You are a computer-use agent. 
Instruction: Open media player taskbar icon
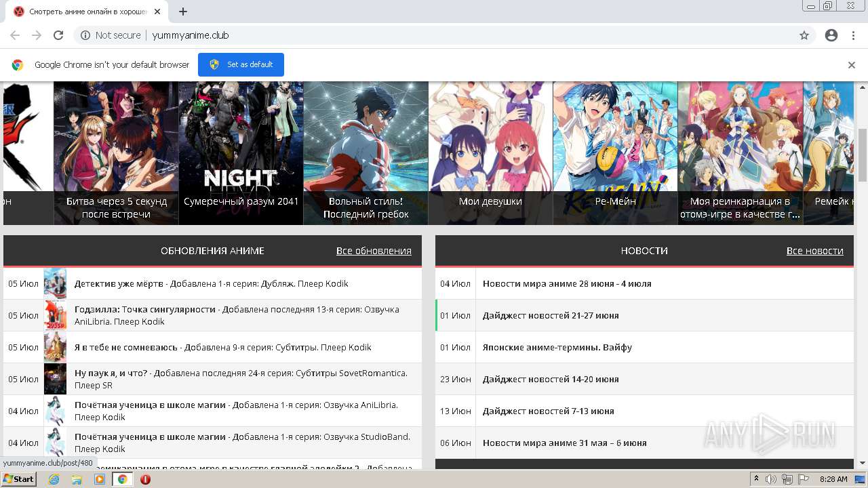tap(100, 479)
